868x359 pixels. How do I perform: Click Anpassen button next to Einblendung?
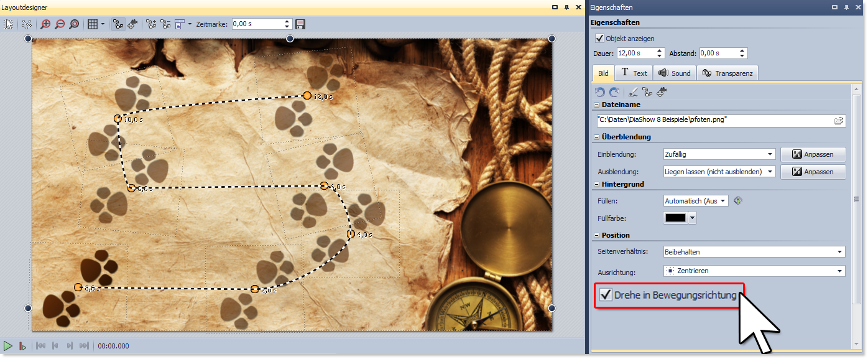pyautogui.click(x=813, y=154)
